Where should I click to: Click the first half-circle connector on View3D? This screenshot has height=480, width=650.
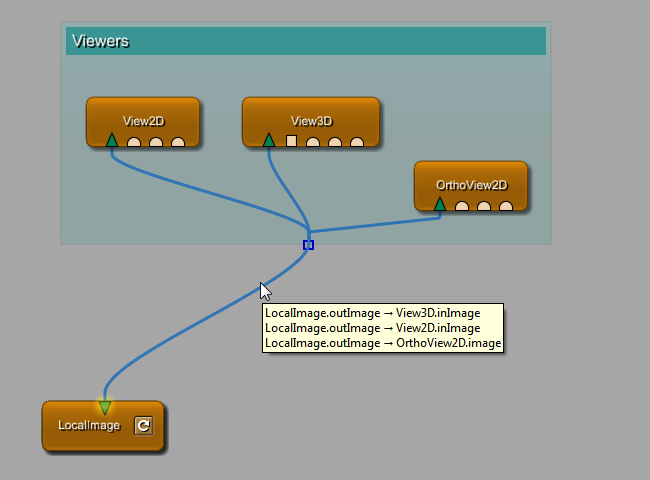(313, 142)
